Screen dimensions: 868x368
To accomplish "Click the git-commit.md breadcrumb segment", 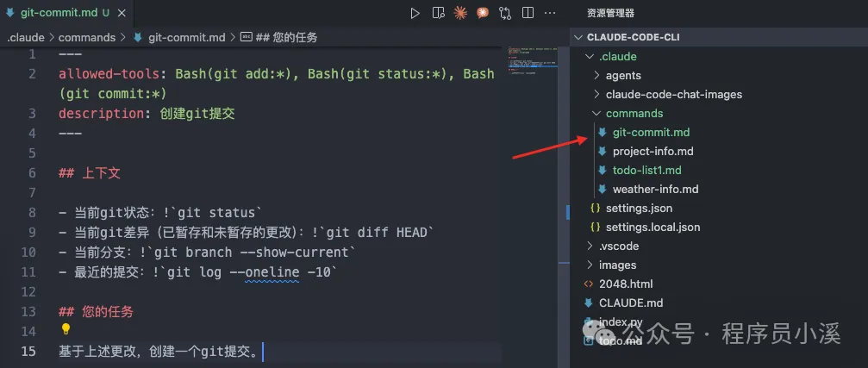I will (186, 38).
